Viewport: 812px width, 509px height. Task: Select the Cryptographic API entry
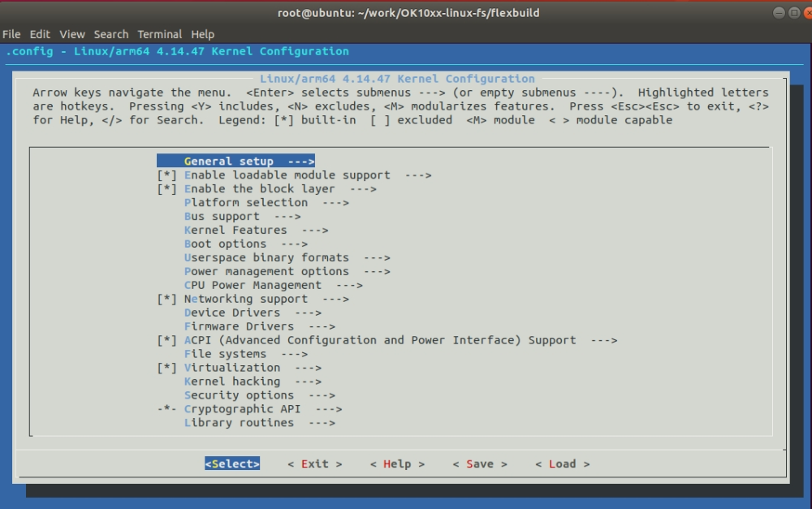pyautogui.click(x=262, y=409)
